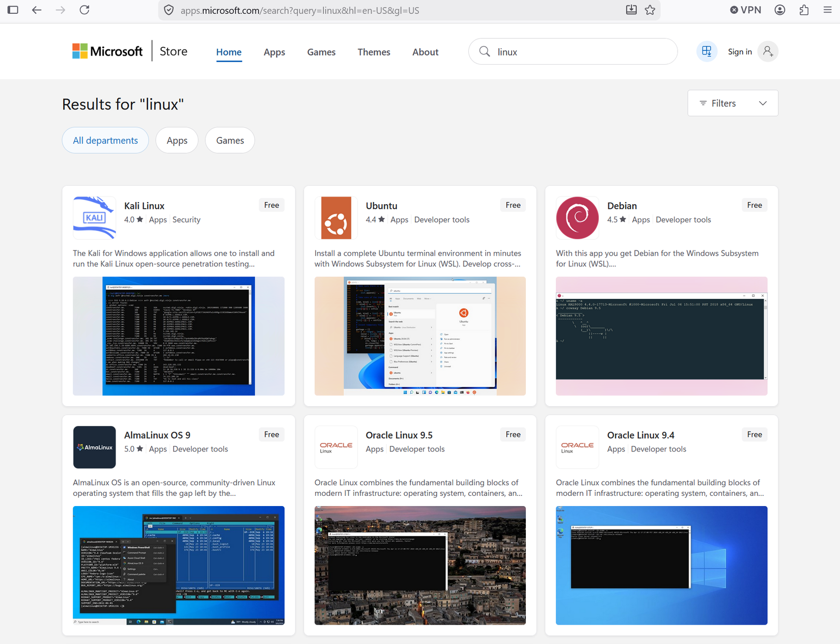
Task: Click the Free button on Kali Linux
Action: (271, 205)
